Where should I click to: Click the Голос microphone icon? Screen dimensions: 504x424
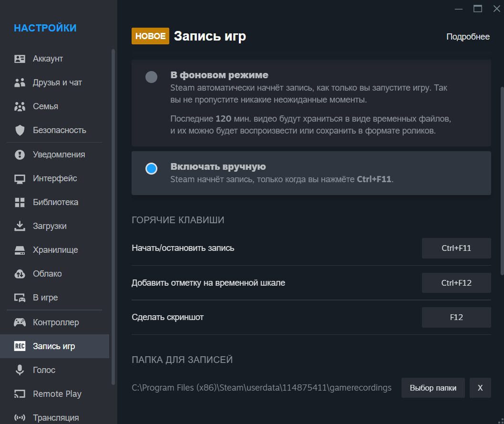point(20,370)
